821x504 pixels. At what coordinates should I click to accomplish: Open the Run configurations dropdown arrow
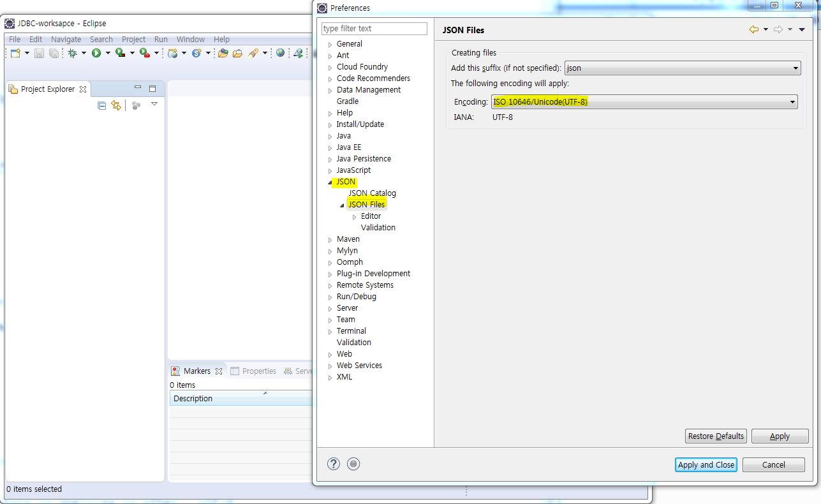tap(108, 53)
